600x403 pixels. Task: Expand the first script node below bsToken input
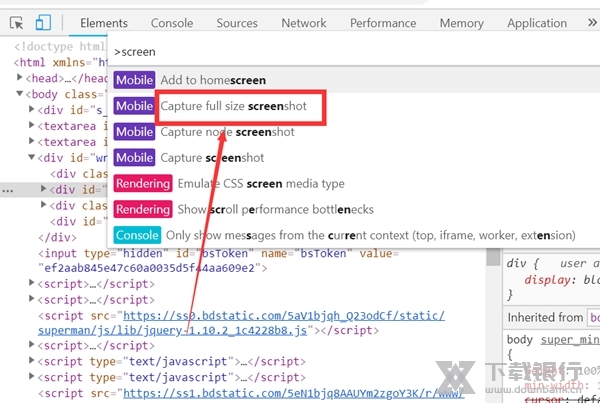pyautogui.click(x=31, y=284)
